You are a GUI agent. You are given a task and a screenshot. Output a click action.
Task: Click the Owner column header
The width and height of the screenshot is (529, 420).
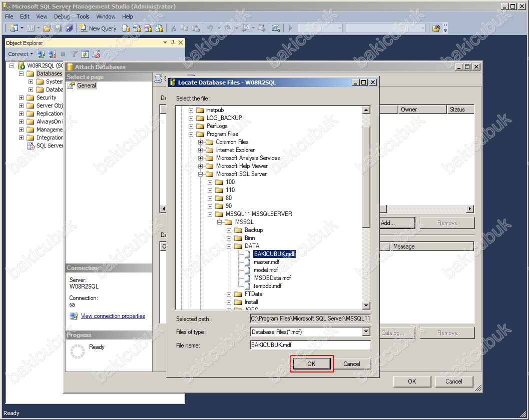[422, 109]
